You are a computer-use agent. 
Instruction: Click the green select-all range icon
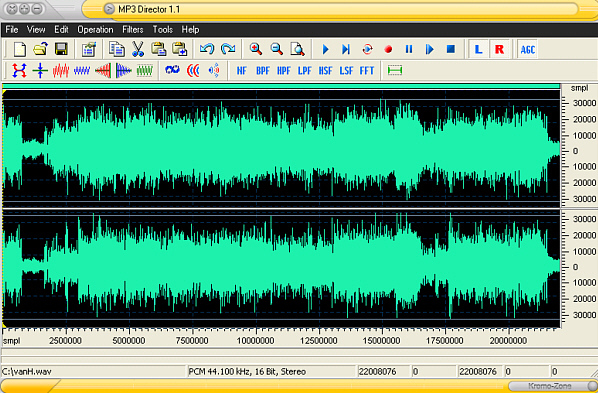point(395,71)
